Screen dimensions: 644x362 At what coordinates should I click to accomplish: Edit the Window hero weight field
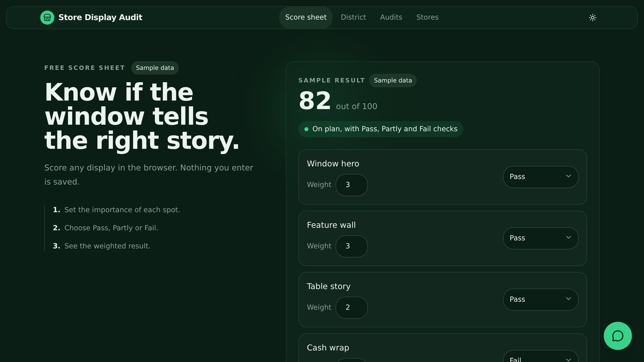[x=351, y=185]
